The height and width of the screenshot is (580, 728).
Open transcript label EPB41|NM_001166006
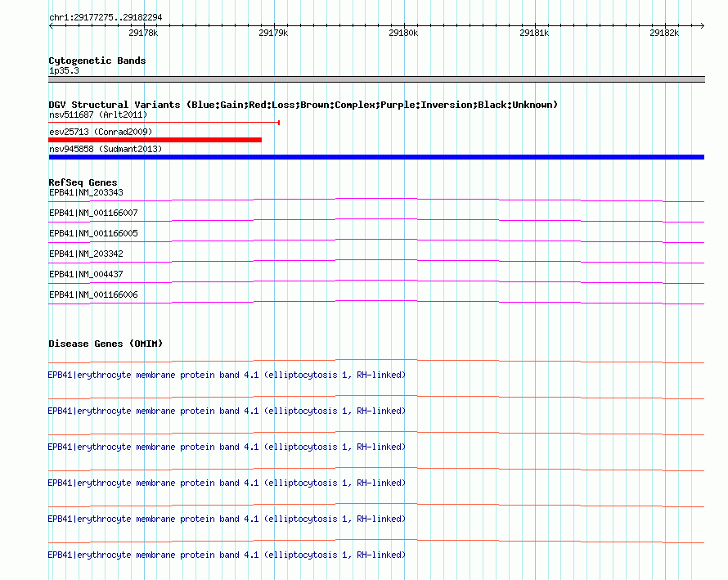[x=93, y=294]
